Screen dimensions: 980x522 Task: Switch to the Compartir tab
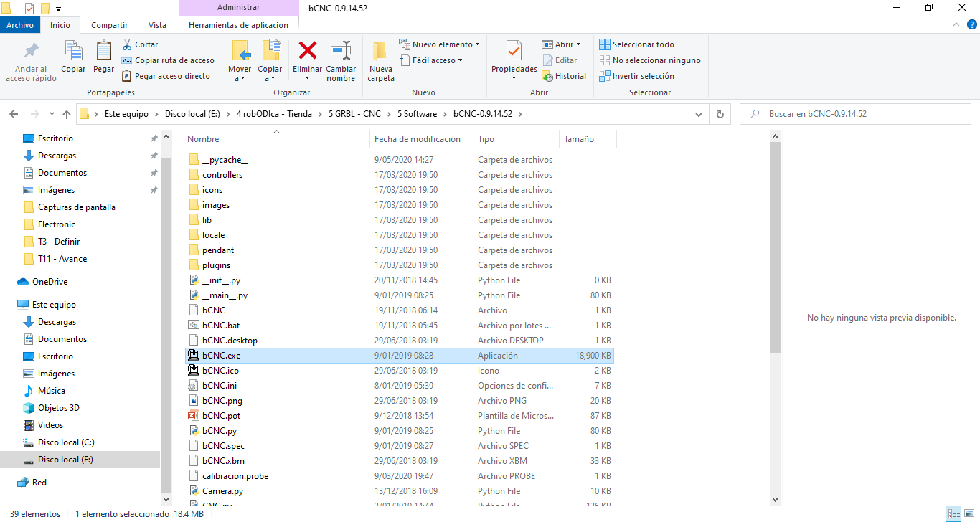[110, 25]
